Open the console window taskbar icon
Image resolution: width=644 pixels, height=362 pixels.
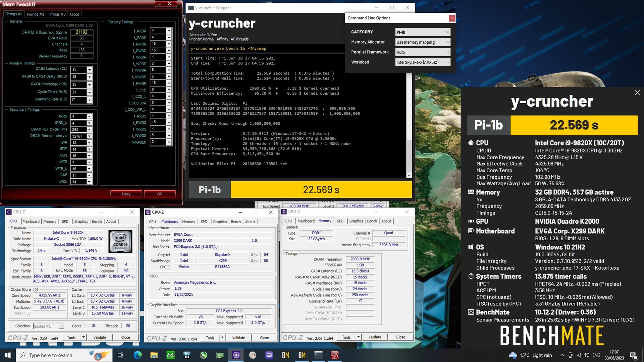coord(318,355)
